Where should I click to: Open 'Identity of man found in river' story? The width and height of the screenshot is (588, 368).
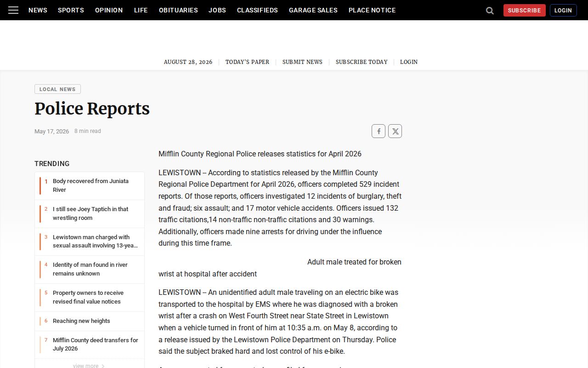coord(90,269)
